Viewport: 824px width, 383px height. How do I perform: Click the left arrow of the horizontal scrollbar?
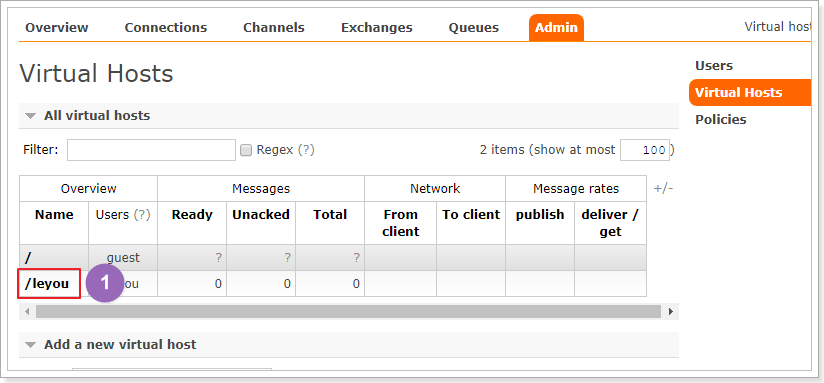27,312
